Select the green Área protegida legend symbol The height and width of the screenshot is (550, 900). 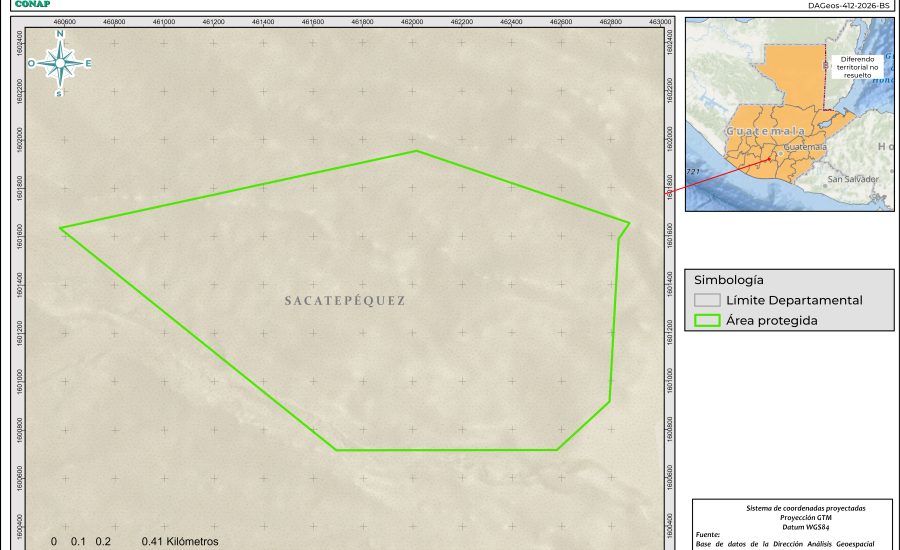pyautogui.click(x=708, y=321)
